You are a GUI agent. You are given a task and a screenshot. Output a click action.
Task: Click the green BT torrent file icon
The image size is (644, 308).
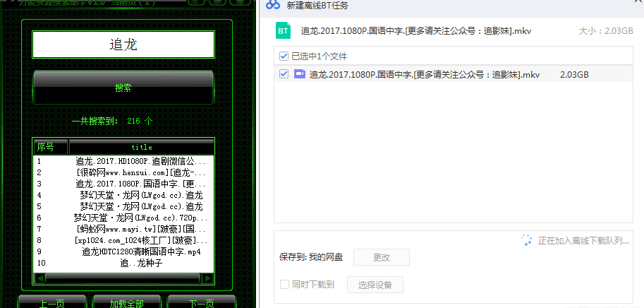click(283, 31)
